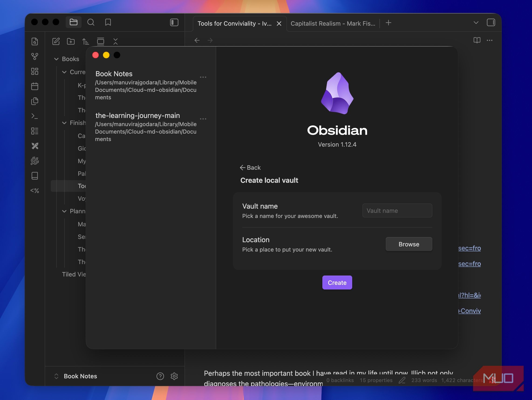Open the first sec=fro link in note
This screenshot has height=400, width=532.
point(469,248)
